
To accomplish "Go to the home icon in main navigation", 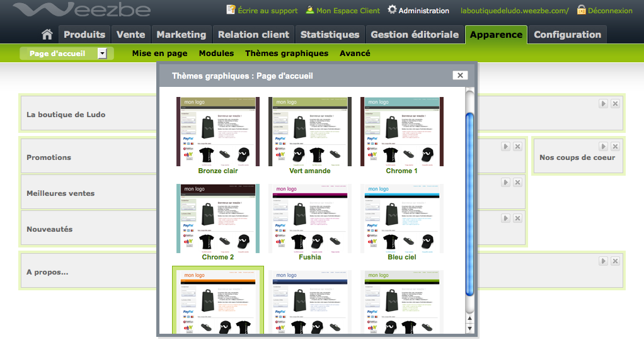I will pyautogui.click(x=47, y=35).
